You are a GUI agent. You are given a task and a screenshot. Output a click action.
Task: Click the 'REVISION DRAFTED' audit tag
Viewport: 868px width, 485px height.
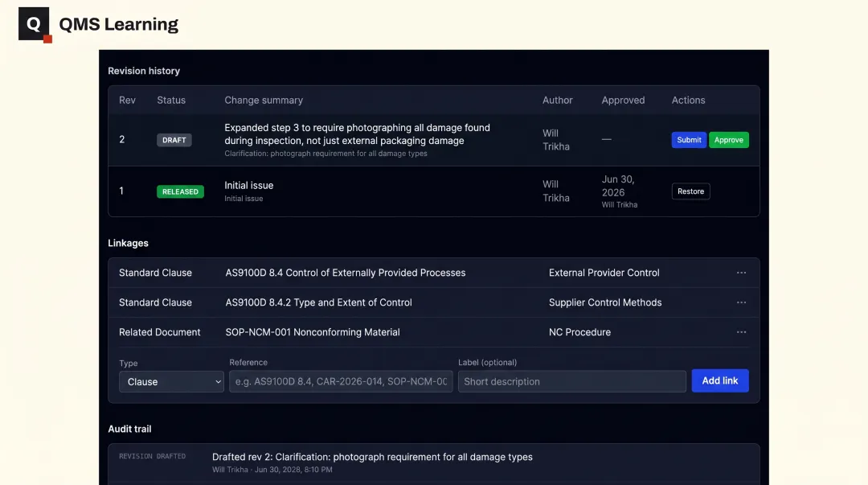(152, 456)
